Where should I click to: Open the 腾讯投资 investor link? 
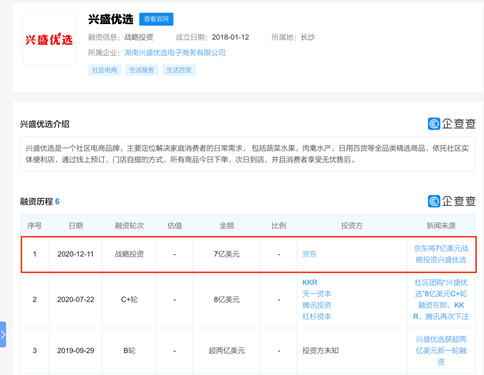click(x=317, y=305)
